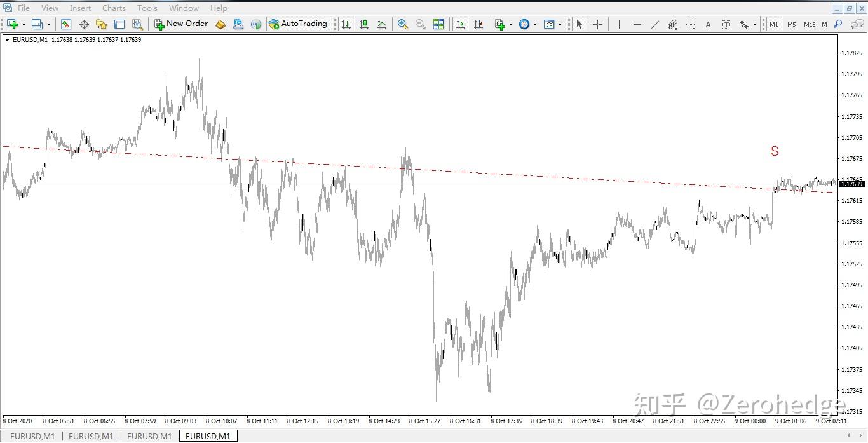This screenshot has width=868, height=443.
Task: Click the red 'S' label on chart
Action: pos(775,151)
